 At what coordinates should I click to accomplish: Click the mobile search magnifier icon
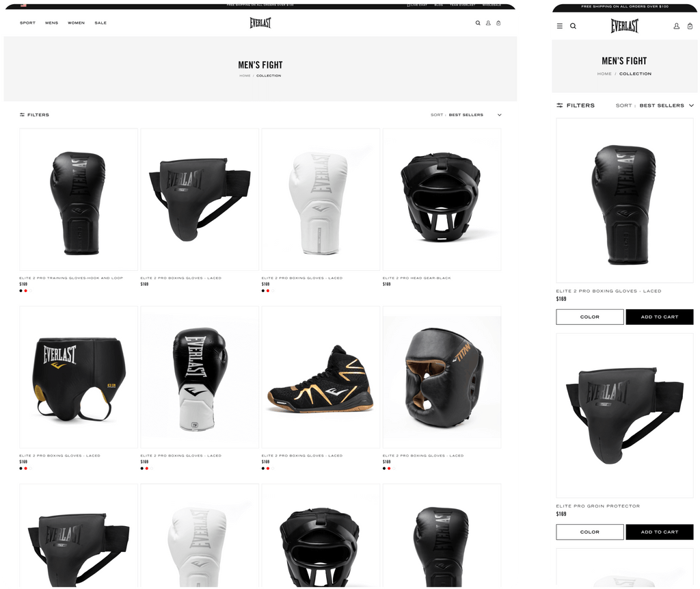pyautogui.click(x=573, y=26)
